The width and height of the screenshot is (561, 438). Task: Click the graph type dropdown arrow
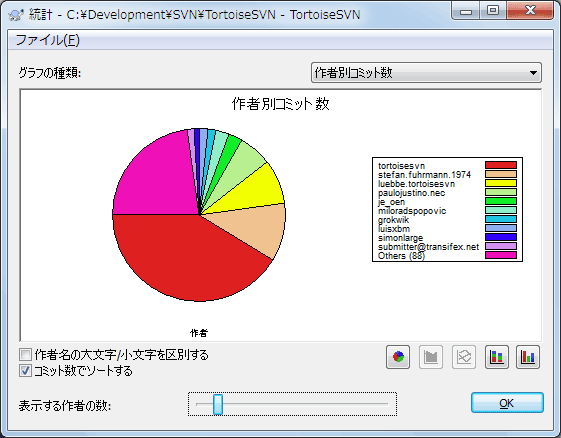tap(533, 73)
